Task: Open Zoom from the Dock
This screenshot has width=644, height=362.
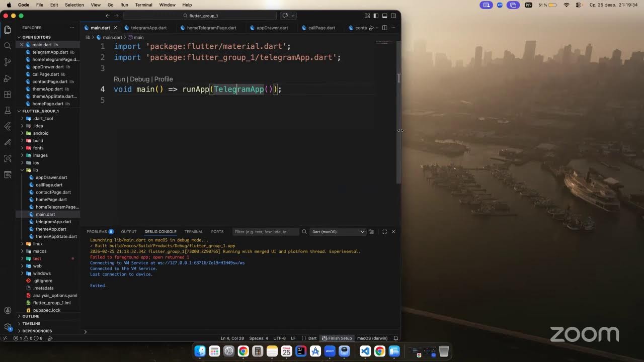Action: click(330, 351)
